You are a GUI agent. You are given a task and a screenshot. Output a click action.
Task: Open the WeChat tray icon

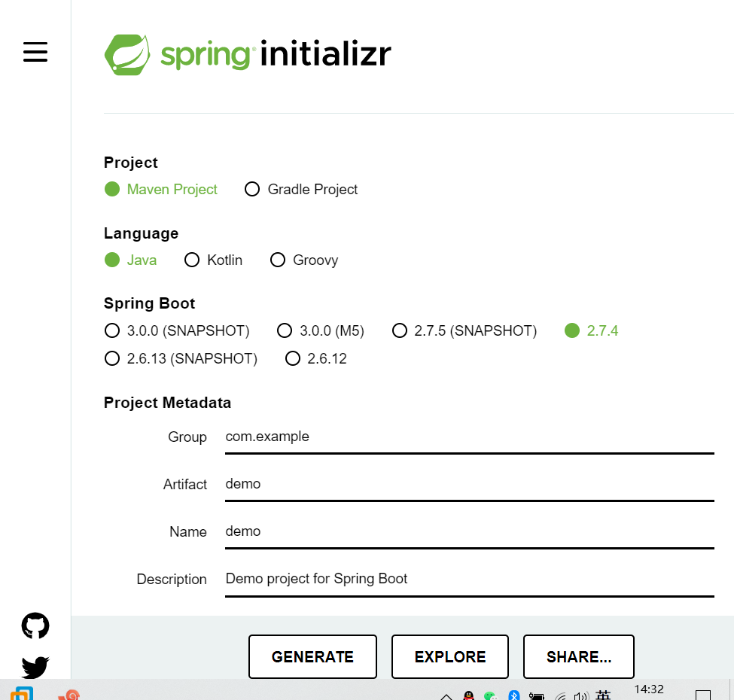coord(491,695)
